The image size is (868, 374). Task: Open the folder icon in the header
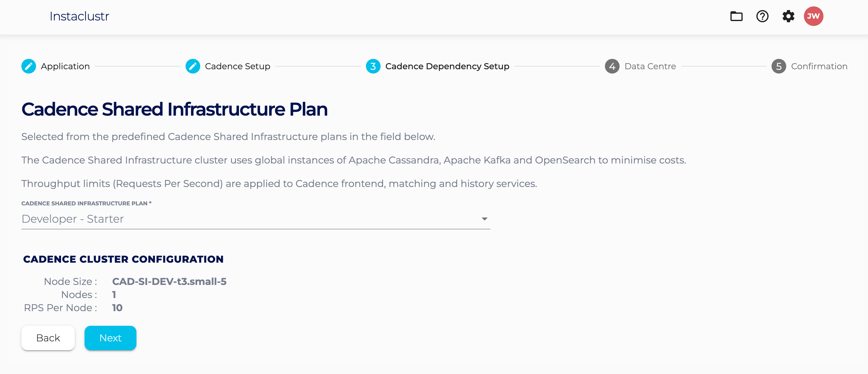coord(736,16)
